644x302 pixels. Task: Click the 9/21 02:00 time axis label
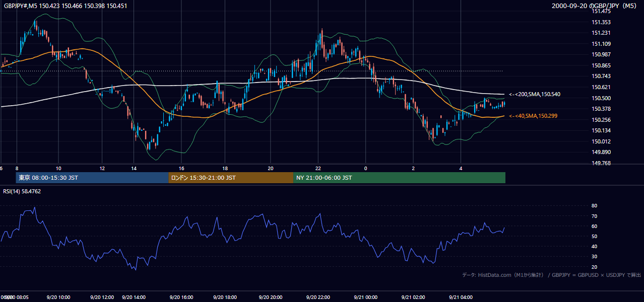point(413,297)
